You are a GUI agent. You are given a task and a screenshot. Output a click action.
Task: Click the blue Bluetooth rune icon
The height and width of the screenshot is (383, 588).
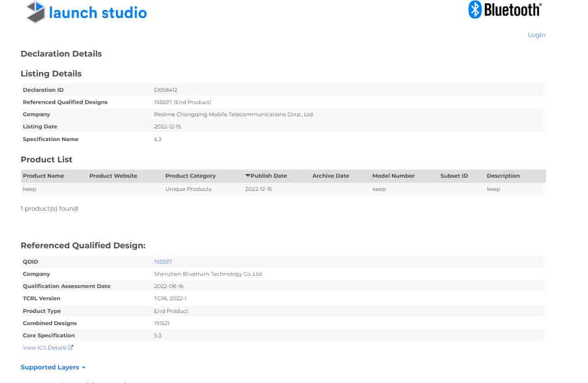click(x=474, y=9)
